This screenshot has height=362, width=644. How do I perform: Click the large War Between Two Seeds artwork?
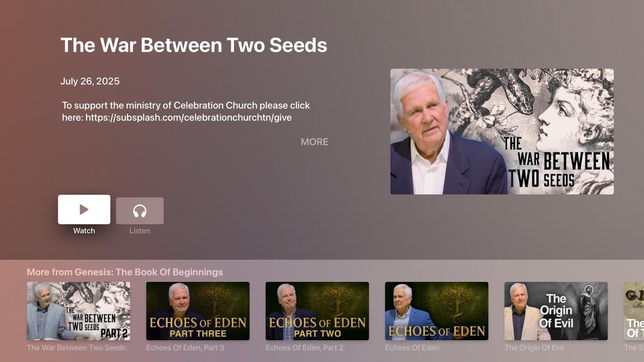pyautogui.click(x=502, y=131)
